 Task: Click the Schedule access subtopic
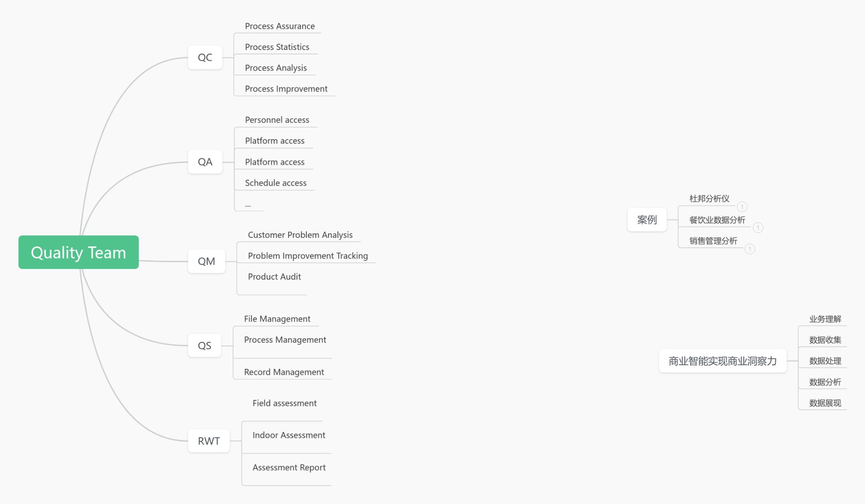276,183
